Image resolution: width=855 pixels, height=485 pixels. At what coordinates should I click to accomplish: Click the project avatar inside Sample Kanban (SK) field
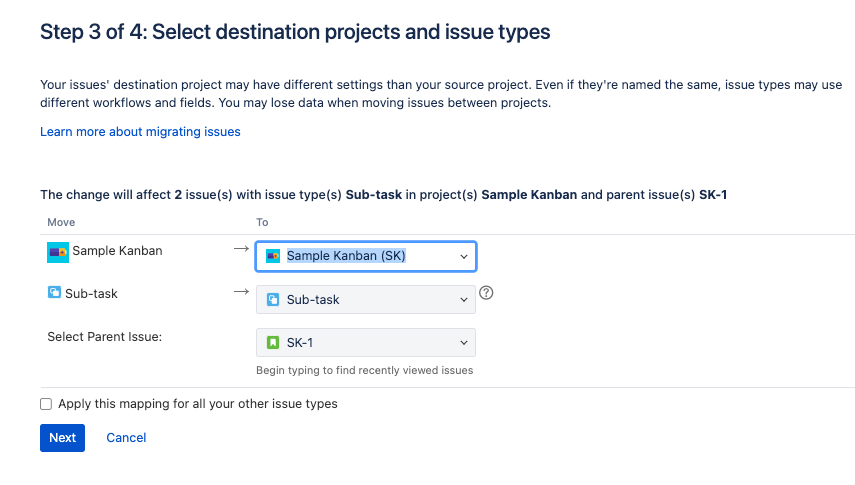tap(273, 256)
